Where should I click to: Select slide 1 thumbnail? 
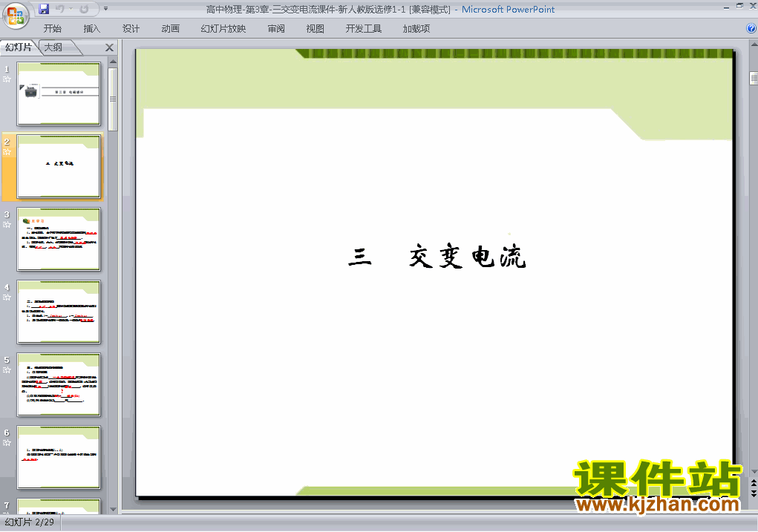point(59,93)
